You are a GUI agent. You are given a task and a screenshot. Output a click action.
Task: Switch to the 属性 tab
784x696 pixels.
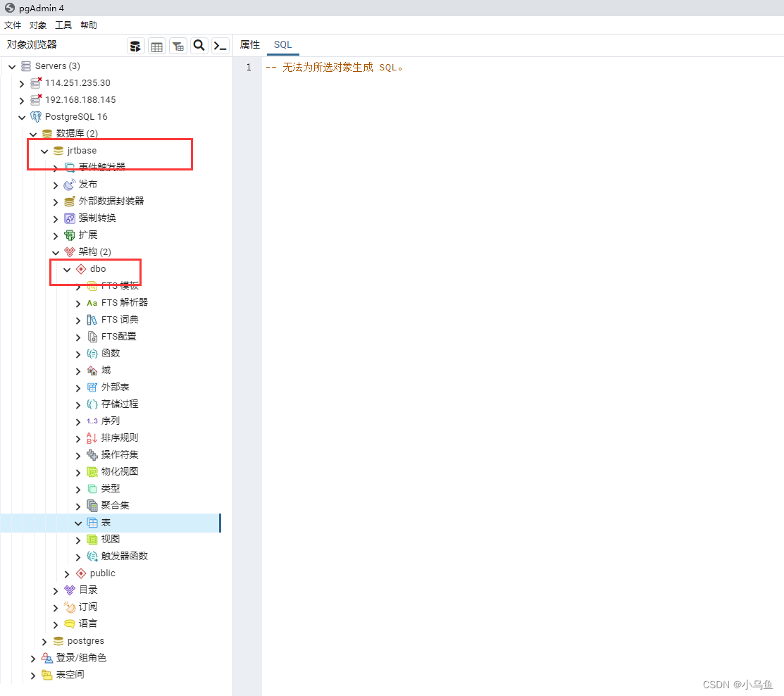pos(250,44)
